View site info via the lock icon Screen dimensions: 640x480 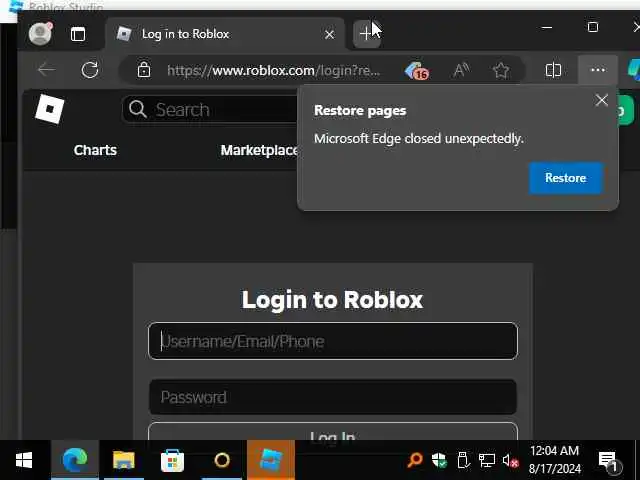(143, 70)
